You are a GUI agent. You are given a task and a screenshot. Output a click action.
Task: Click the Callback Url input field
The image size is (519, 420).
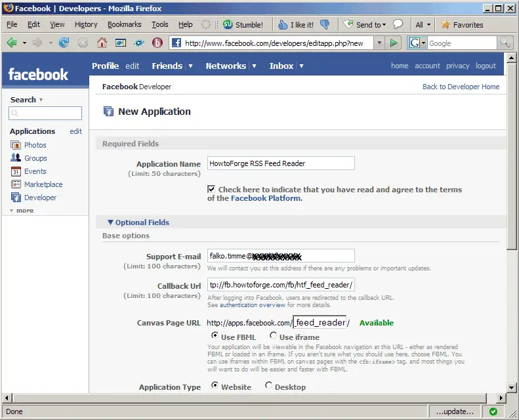[x=281, y=285]
